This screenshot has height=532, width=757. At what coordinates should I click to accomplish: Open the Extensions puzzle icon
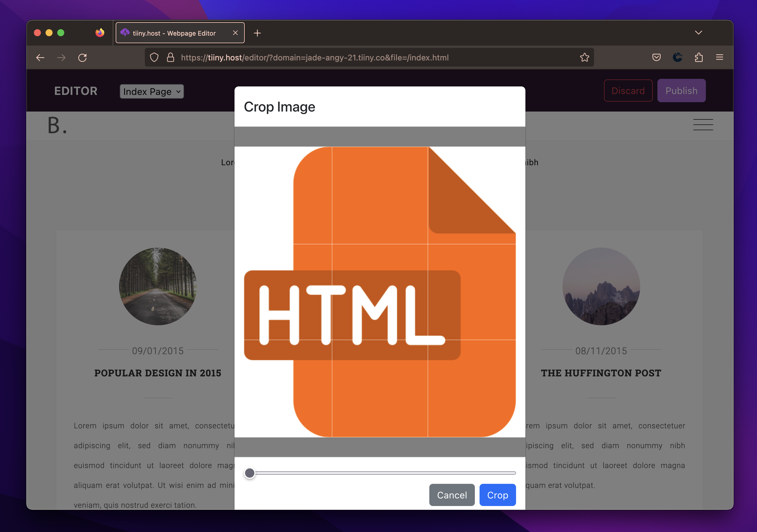698,57
